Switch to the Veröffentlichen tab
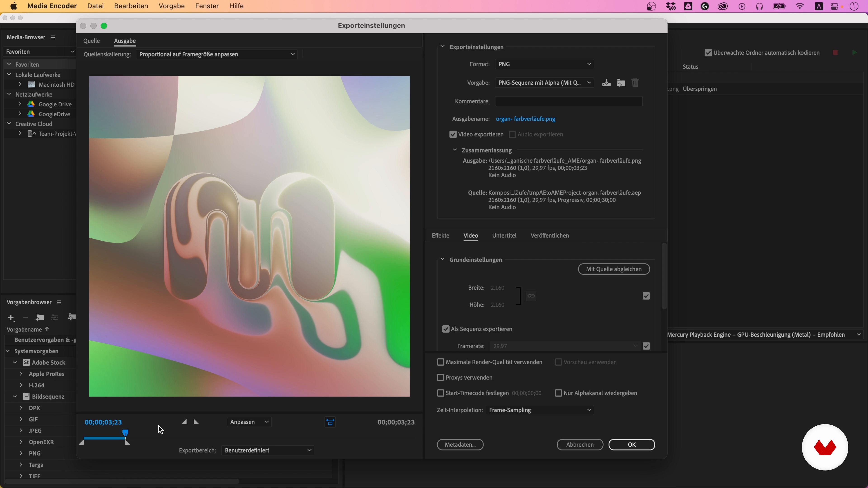Viewport: 868px width, 488px height. [550, 235]
